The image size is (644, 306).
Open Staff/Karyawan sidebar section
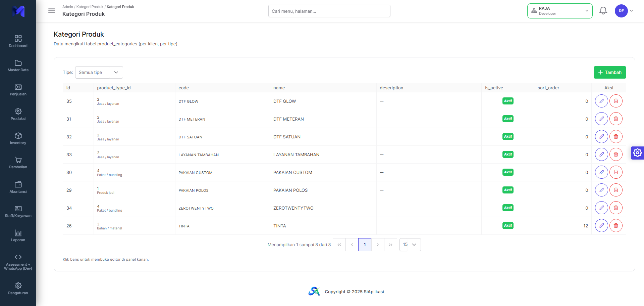tap(18, 211)
